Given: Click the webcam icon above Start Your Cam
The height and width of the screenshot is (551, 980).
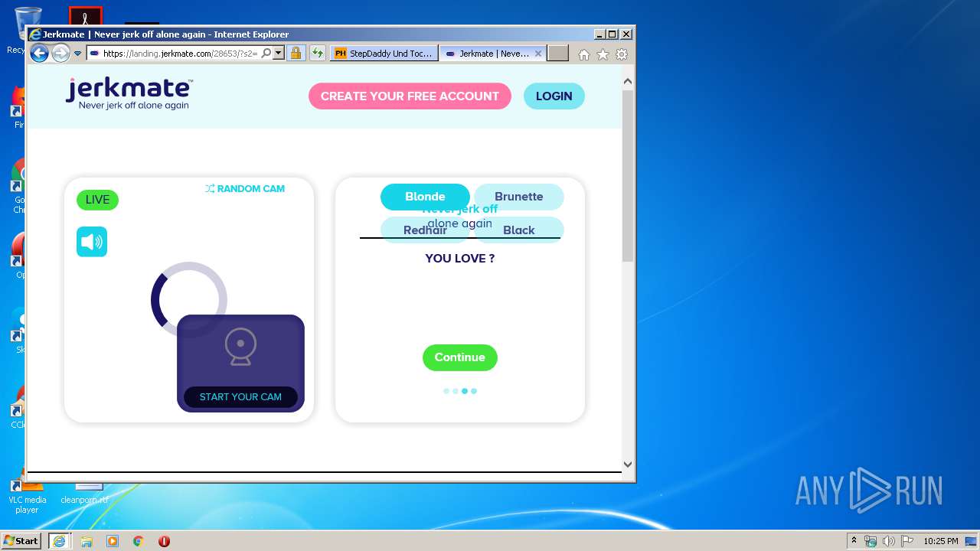Looking at the screenshot, I should tap(240, 347).
